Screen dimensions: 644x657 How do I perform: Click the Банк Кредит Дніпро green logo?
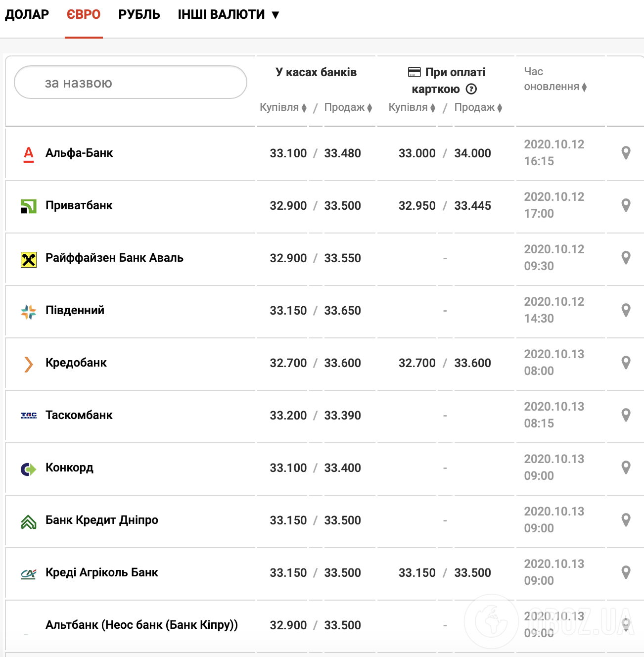tap(29, 521)
